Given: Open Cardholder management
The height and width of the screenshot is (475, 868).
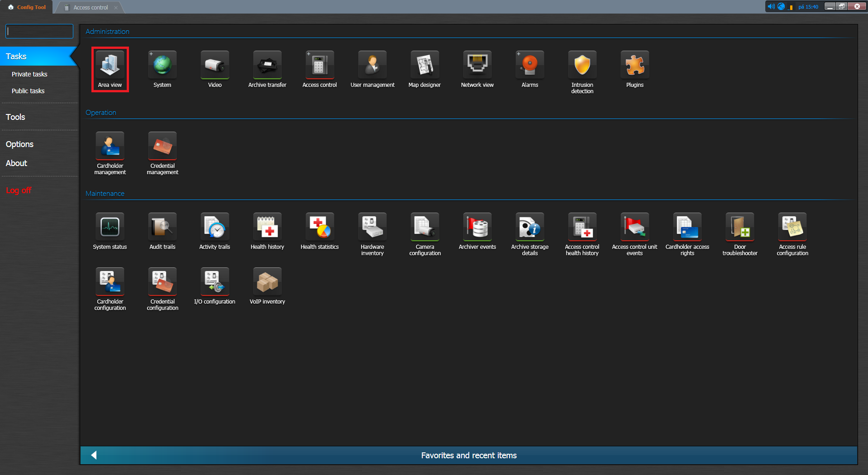Looking at the screenshot, I should tap(110, 147).
